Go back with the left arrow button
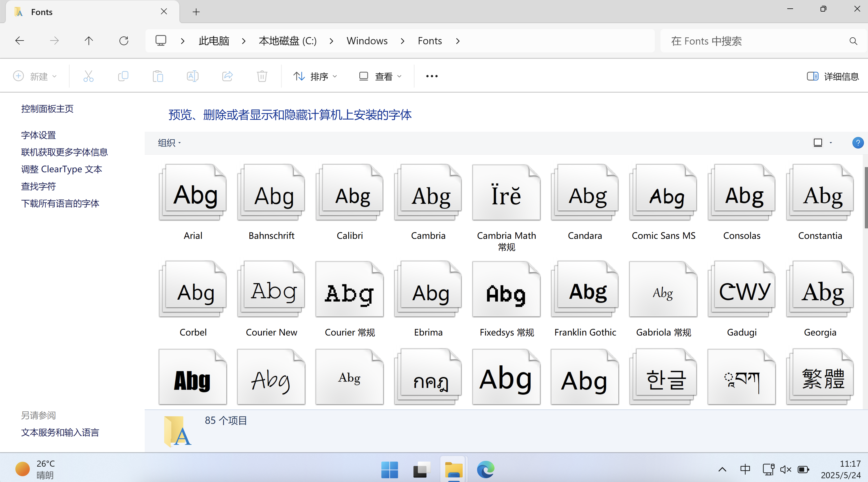The image size is (868, 482). [x=20, y=41]
